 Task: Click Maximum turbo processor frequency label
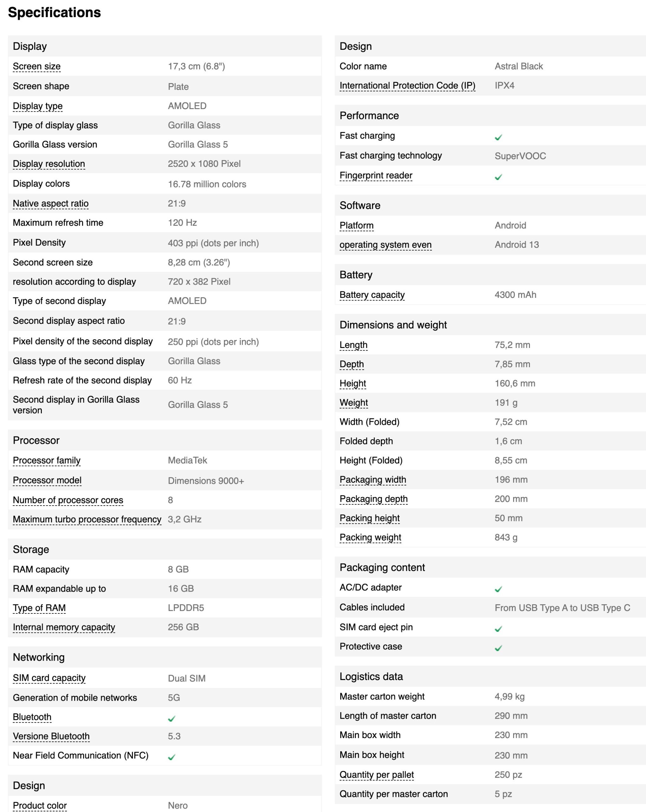pos(87,519)
